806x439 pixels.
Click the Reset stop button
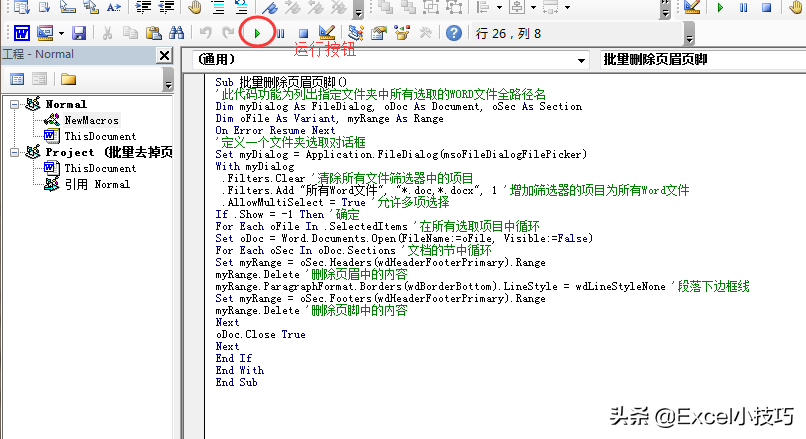[x=302, y=33]
